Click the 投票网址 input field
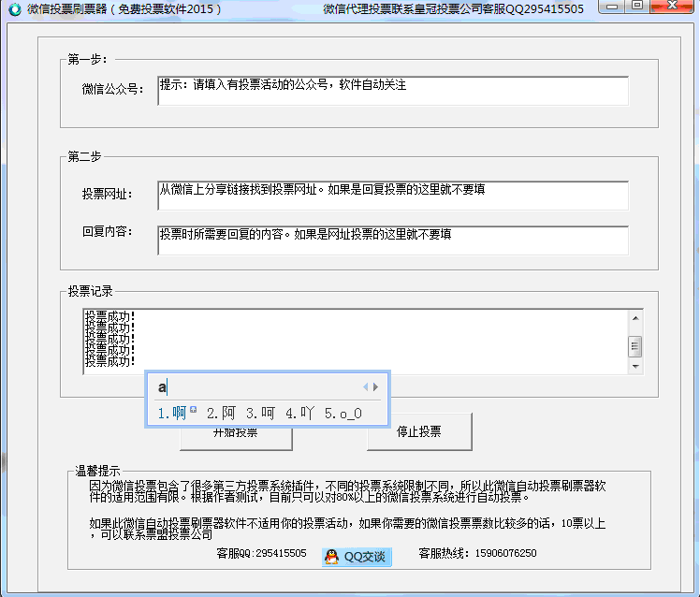Image resolution: width=700 pixels, height=597 pixels. coord(393,196)
